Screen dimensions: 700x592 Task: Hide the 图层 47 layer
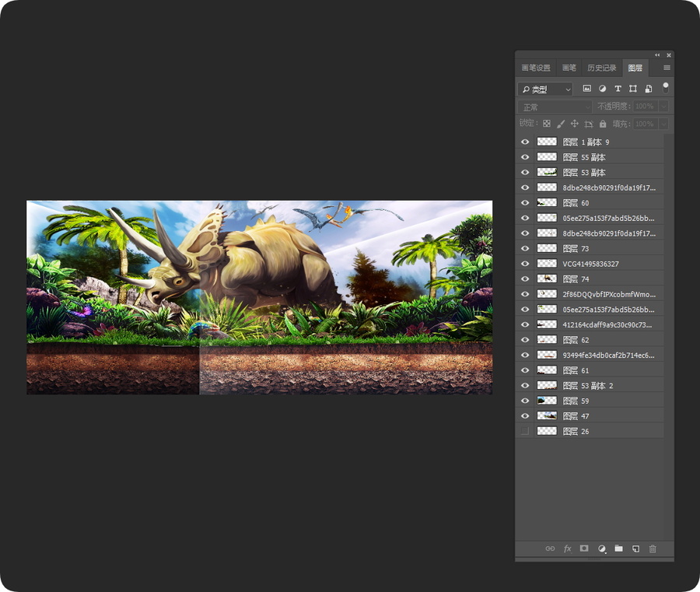525,416
